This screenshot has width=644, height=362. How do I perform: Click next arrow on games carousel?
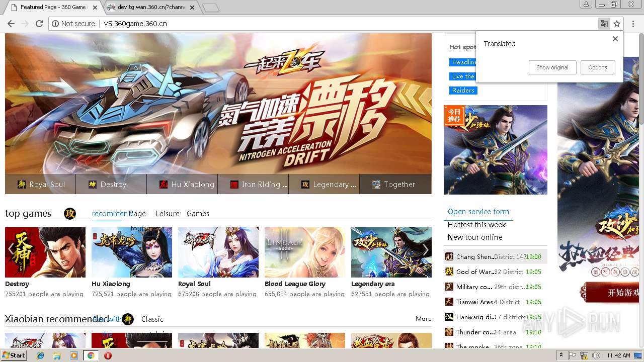pos(426,250)
